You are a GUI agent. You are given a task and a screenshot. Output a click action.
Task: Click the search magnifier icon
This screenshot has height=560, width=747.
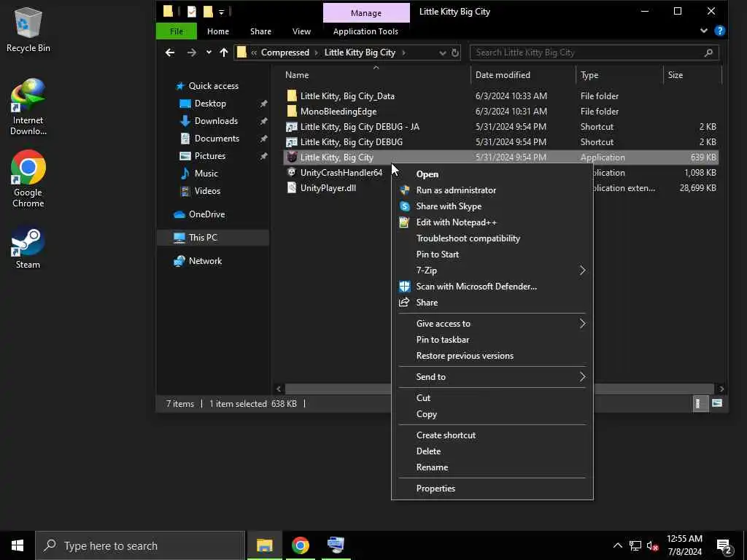pyautogui.click(x=708, y=52)
